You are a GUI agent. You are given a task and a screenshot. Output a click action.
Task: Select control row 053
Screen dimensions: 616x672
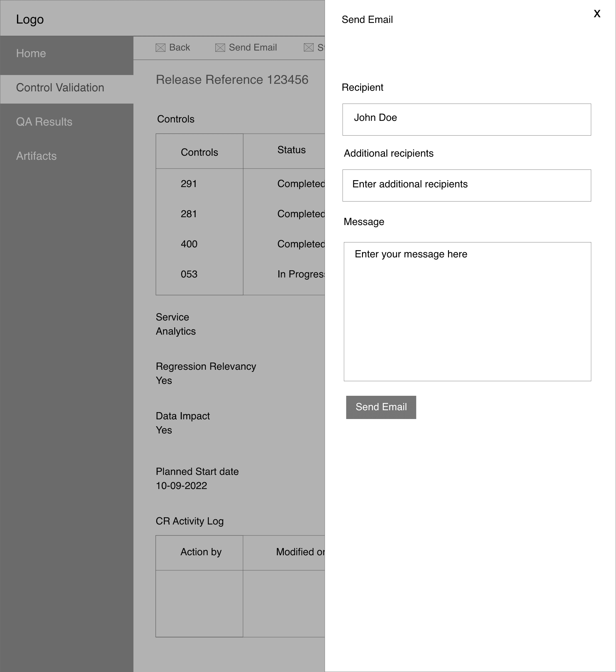click(x=189, y=274)
